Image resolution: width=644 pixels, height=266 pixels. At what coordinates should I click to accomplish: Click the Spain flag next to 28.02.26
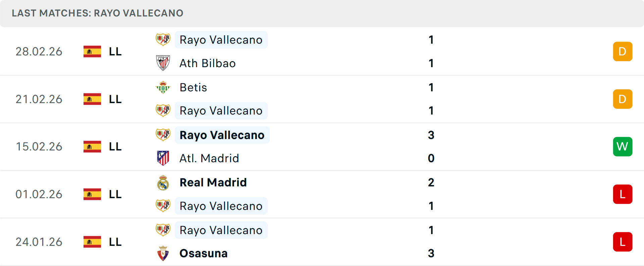[92, 51]
